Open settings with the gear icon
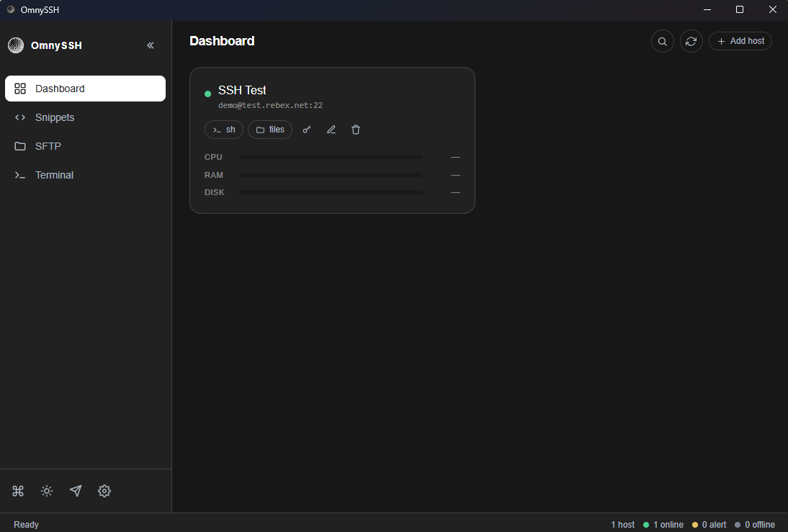Screen dimensions: 788x532 point(104,491)
